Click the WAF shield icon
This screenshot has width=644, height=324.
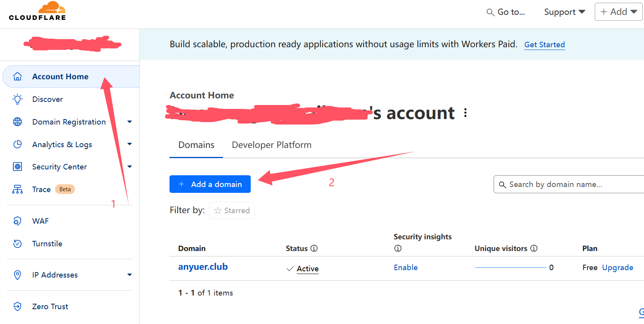click(x=18, y=221)
